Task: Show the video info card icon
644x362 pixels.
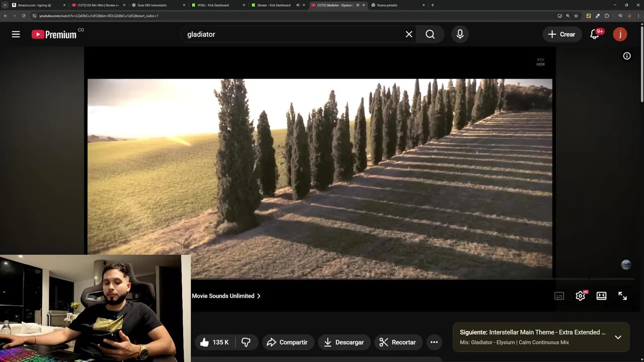Action: (x=627, y=56)
